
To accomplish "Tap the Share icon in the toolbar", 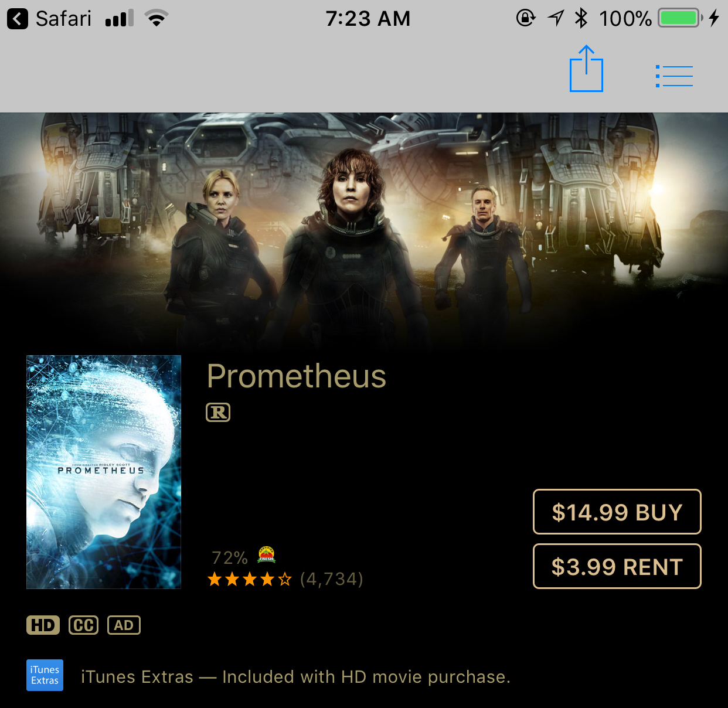I will (x=586, y=69).
